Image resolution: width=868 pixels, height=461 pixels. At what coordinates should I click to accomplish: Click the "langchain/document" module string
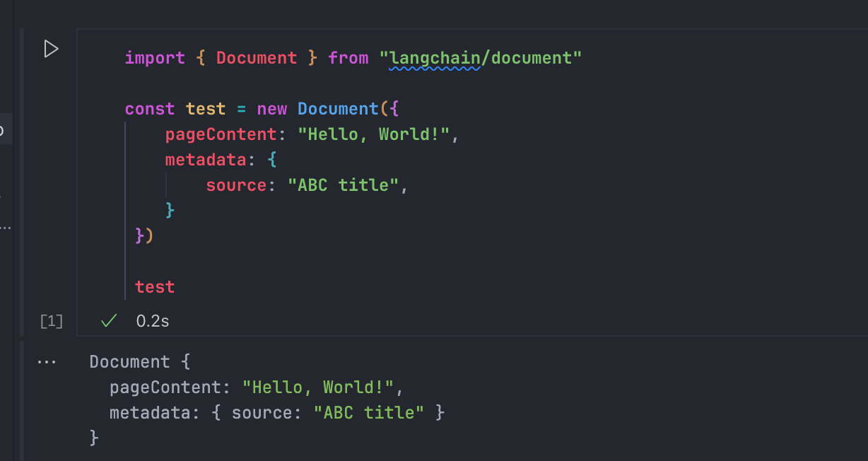click(485, 58)
